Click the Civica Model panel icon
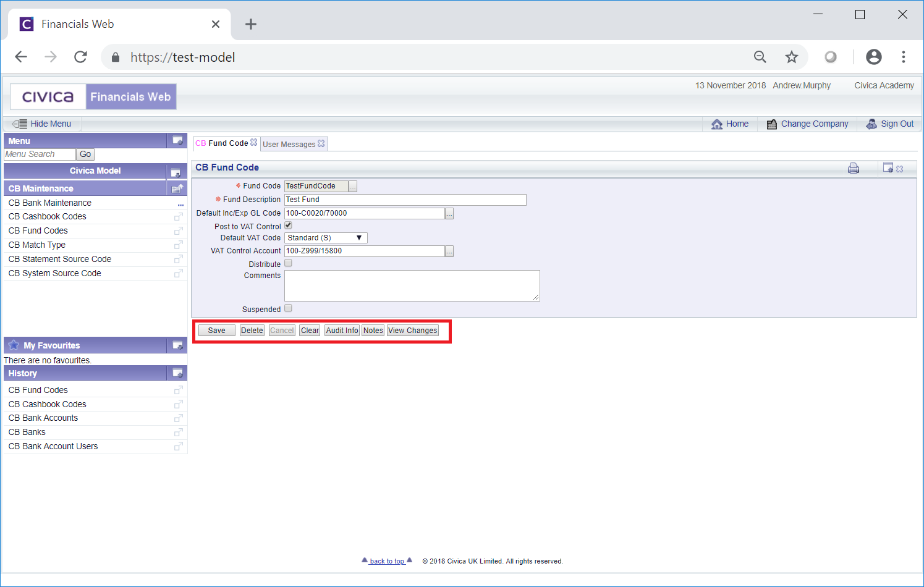This screenshot has width=924, height=587. click(x=176, y=172)
